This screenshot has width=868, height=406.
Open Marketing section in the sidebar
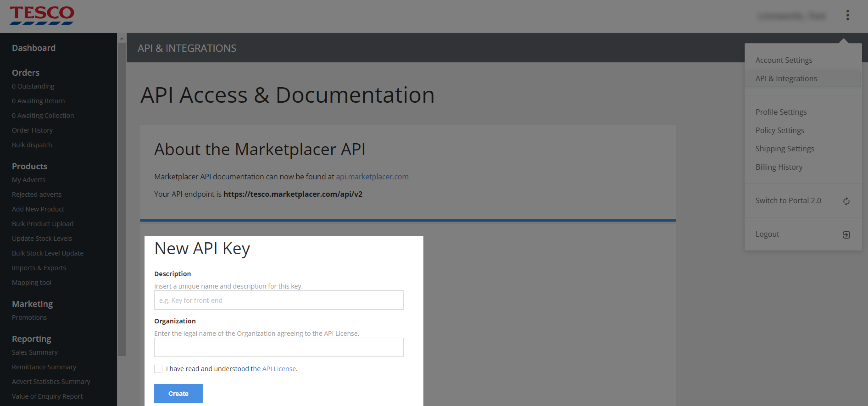click(32, 304)
